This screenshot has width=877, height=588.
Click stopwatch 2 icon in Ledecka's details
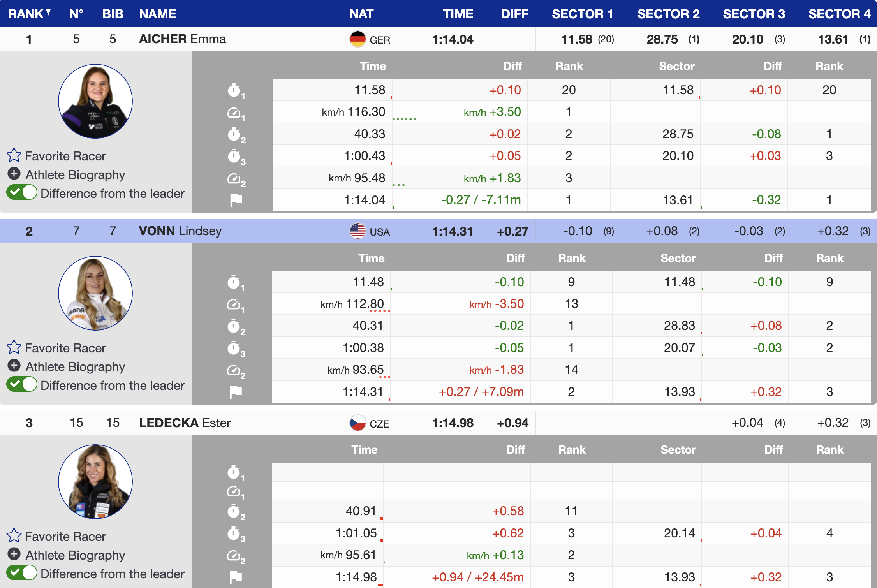234,511
